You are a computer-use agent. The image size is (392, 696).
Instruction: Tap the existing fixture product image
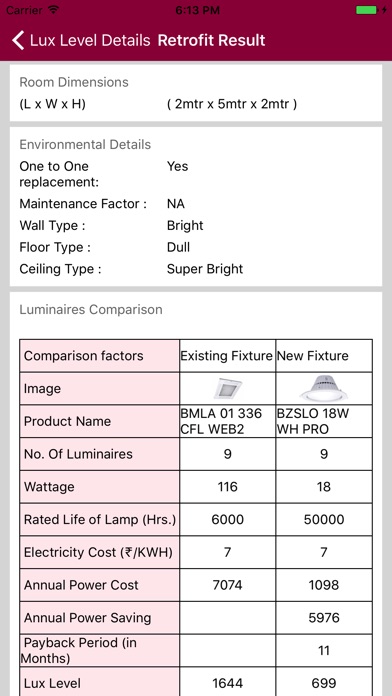pos(227,388)
